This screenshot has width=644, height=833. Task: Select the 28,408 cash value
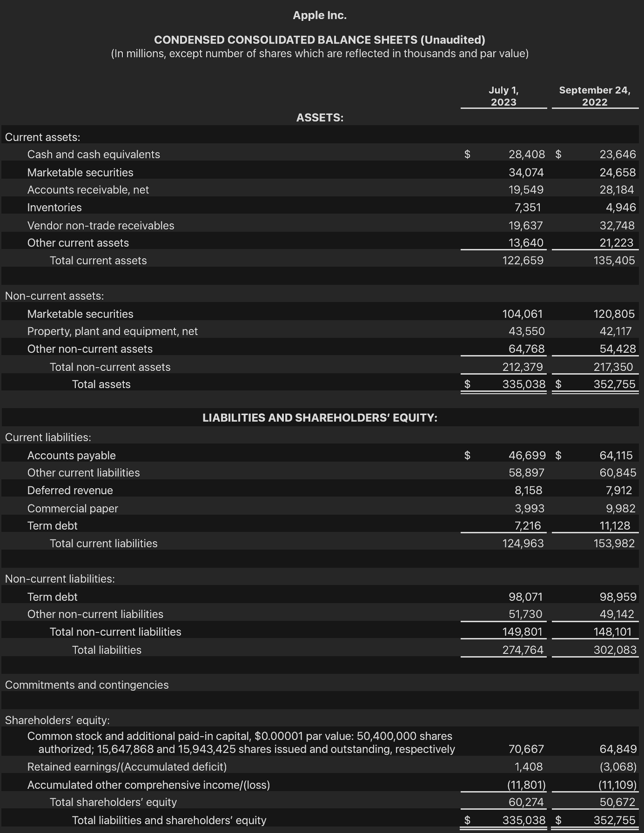pyautogui.click(x=527, y=155)
